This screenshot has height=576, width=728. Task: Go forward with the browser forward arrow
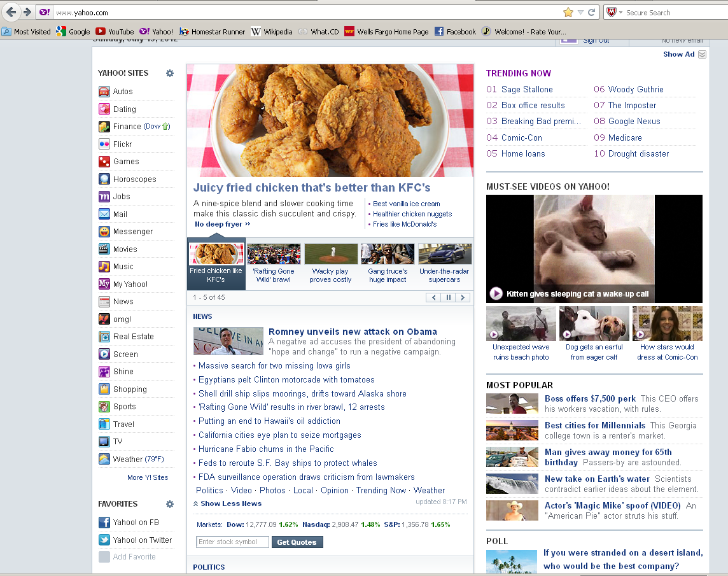pos(27,12)
